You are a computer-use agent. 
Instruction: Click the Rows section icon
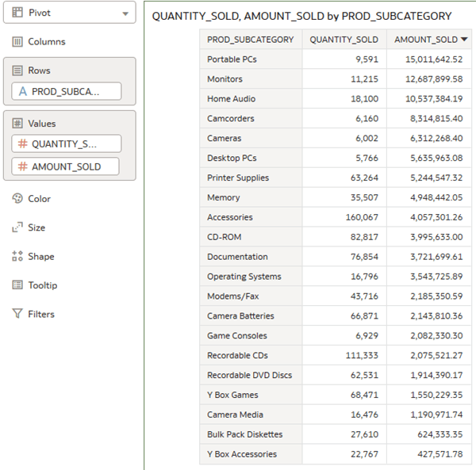pyautogui.click(x=17, y=71)
